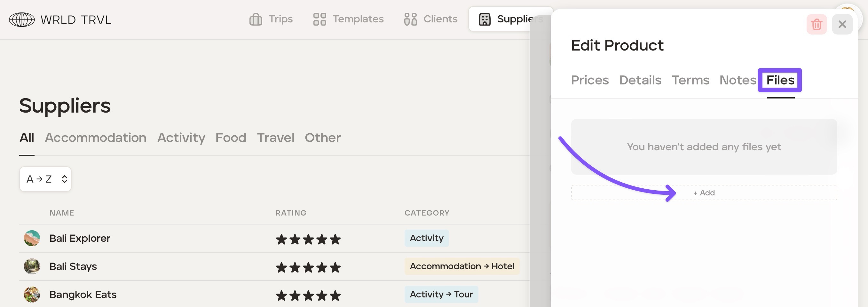Switch to the Prices tab
Image resolution: width=868 pixels, height=307 pixels.
click(x=590, y=80)
